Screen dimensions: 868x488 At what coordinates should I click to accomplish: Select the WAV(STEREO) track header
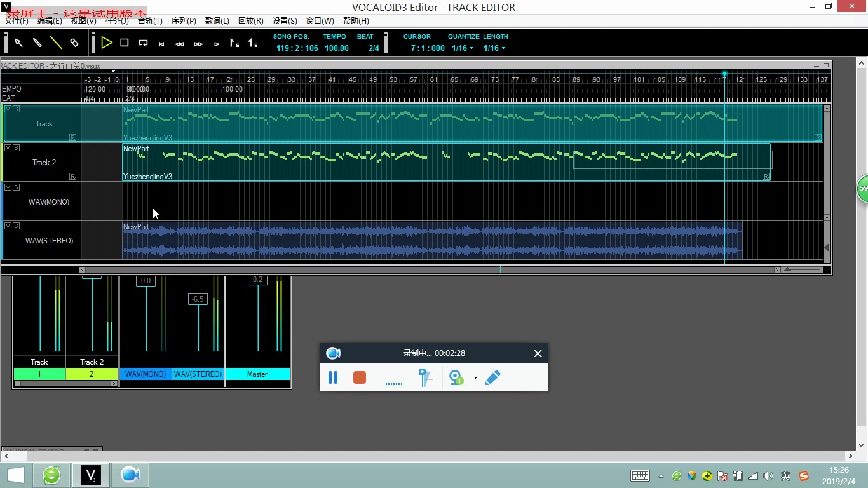tap(41, 241)
